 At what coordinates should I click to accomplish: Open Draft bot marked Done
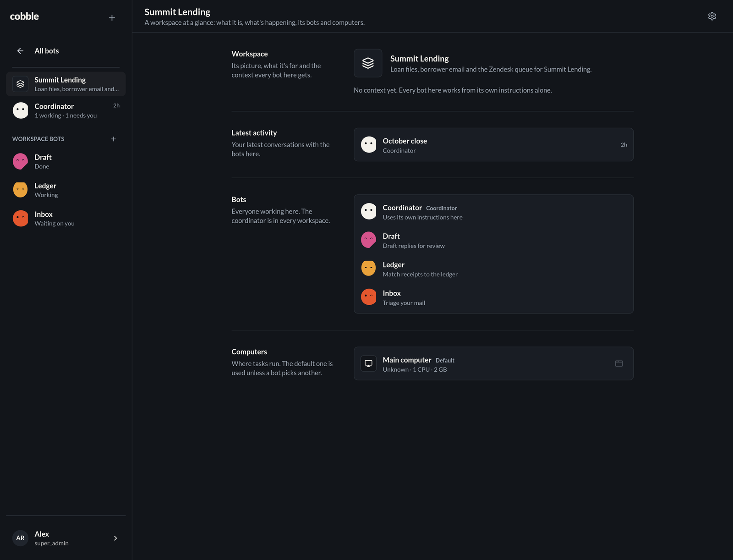point(66,161)
